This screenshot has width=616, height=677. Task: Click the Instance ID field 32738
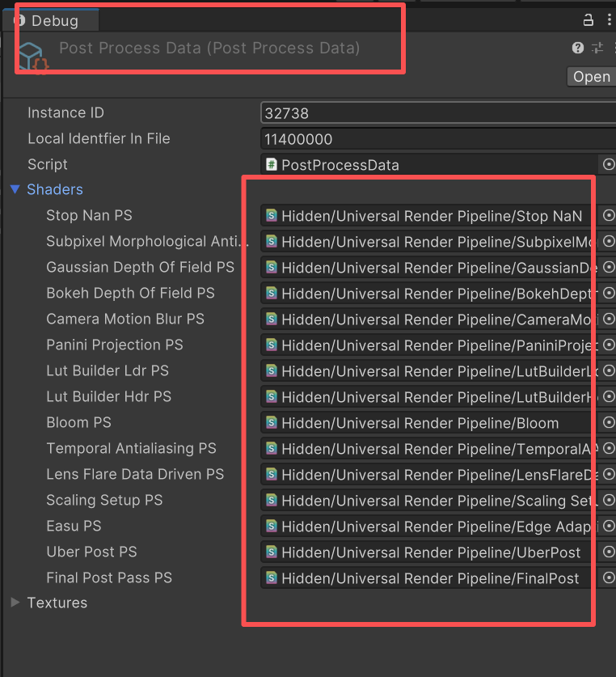click(x=438, y=113)
